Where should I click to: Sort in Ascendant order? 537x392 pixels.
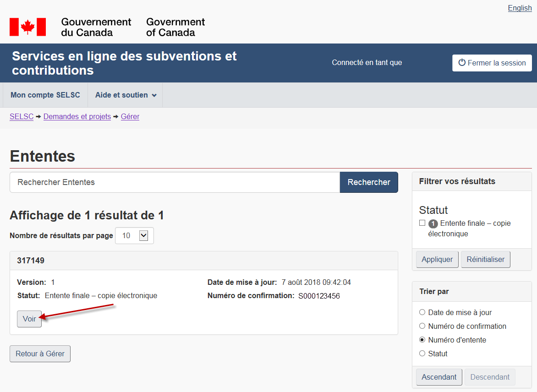[439, 377]
